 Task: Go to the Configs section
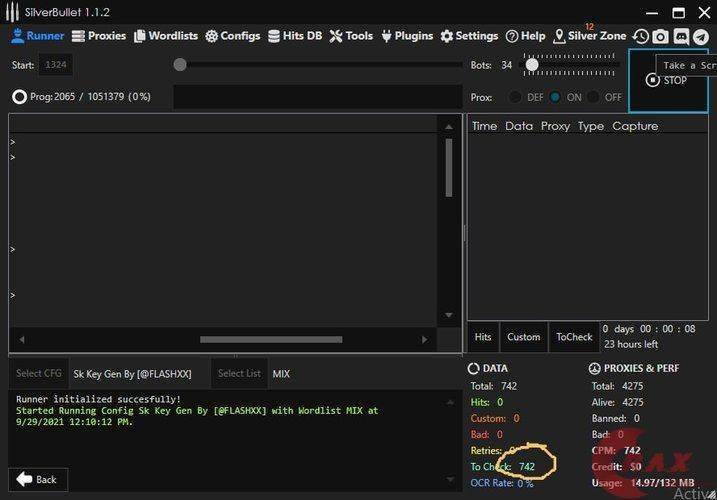(233, 36)
